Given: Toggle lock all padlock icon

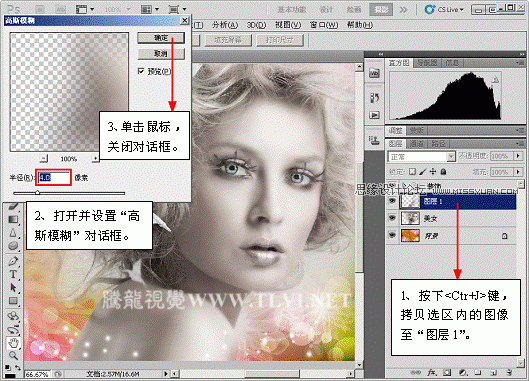Looking at the screenshot, I should coord(444,171).
